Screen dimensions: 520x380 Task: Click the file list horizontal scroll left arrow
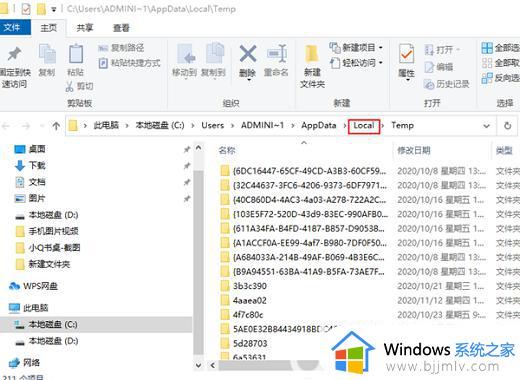click(x=213, y=365)
